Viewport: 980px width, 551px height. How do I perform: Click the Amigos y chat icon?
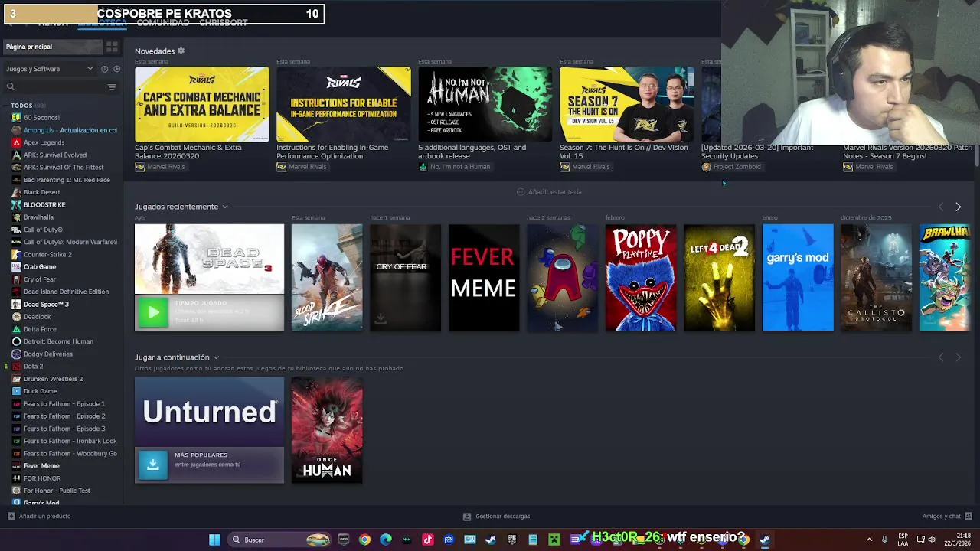(969, 517)
